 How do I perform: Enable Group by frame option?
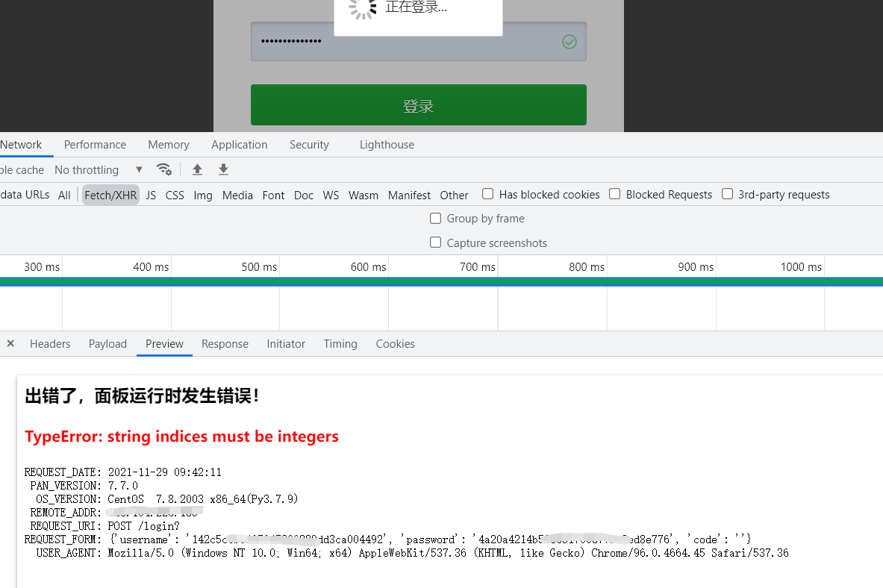435,218
